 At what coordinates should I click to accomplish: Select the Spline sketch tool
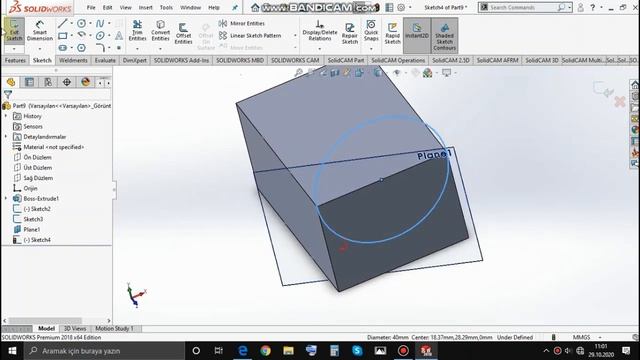pos(100,23)
